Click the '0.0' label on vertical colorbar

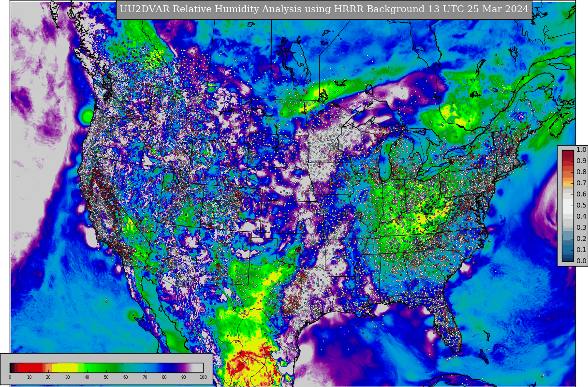tap(581, 261)
